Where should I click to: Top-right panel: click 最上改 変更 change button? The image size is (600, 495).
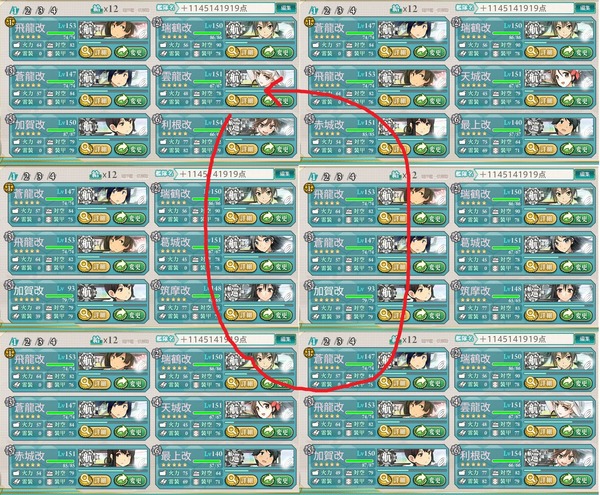(x=576, y=149)
